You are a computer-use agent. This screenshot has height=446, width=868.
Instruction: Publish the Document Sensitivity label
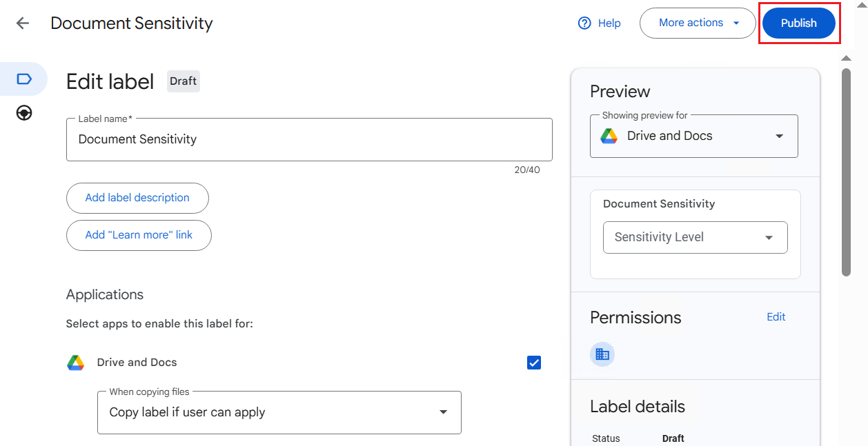click(x=798, y=23)
